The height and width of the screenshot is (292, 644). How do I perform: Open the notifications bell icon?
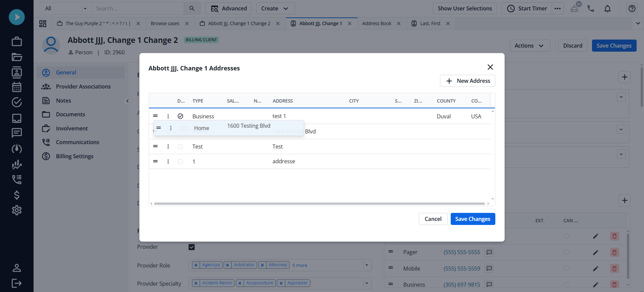(607, 9)
